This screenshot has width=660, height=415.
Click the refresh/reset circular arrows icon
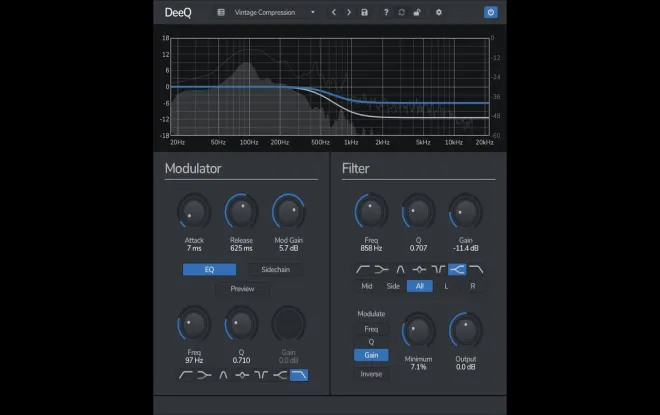click(x=402, y=12)
